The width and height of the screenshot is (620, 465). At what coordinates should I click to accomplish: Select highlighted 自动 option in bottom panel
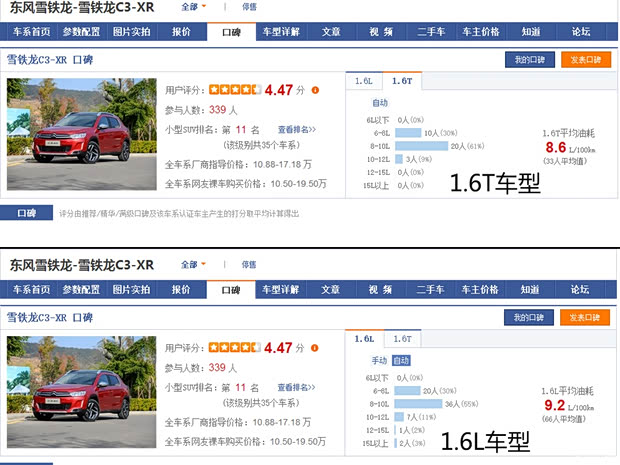401,361
